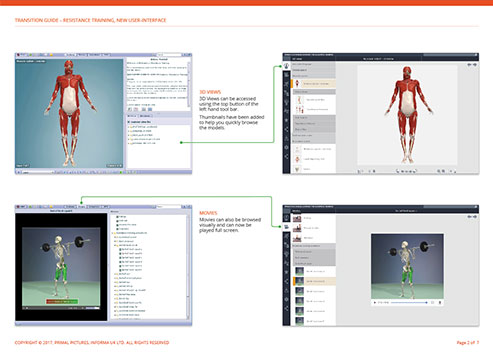Click vertical scrollbar of old interface movie tree

pyautogui.click(x=187, y=266)
